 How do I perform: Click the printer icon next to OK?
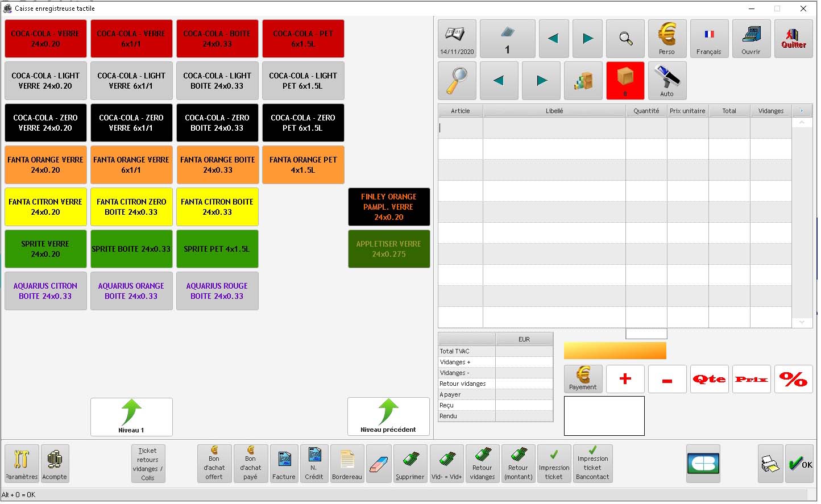pyautogui.click(x=770, y=464)
